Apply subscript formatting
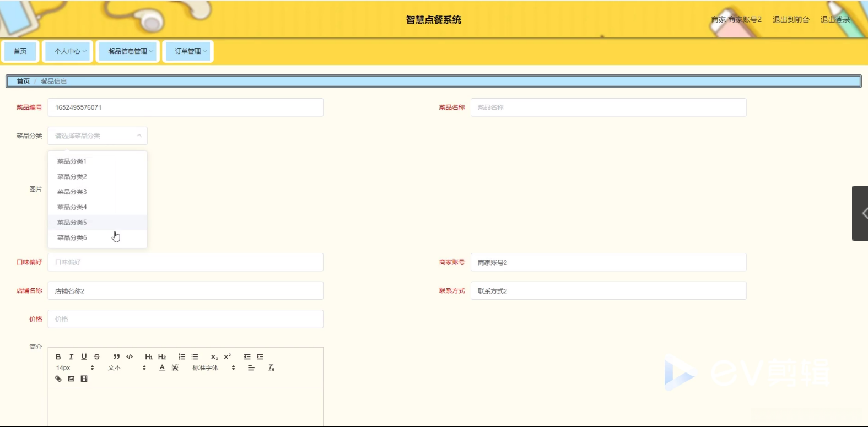Viewport: 868px width, 427px height. pyautogui.click(x=214, y=356)
